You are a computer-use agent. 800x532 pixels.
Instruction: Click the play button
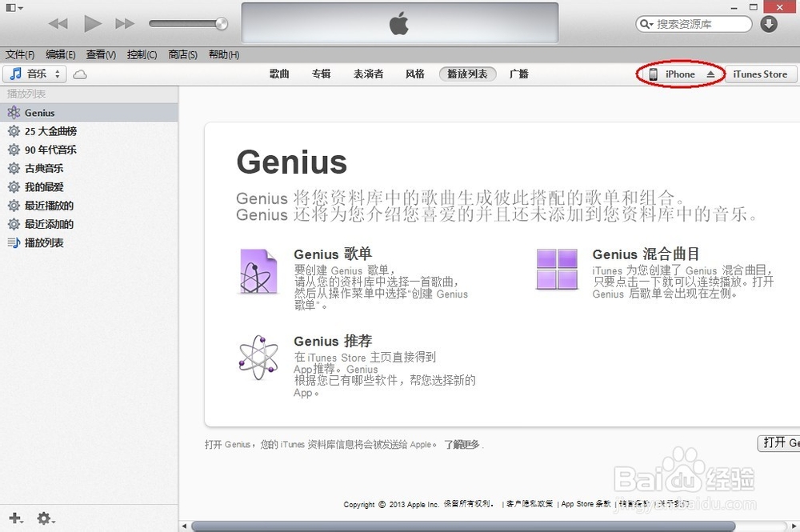[x=92, y=23]
